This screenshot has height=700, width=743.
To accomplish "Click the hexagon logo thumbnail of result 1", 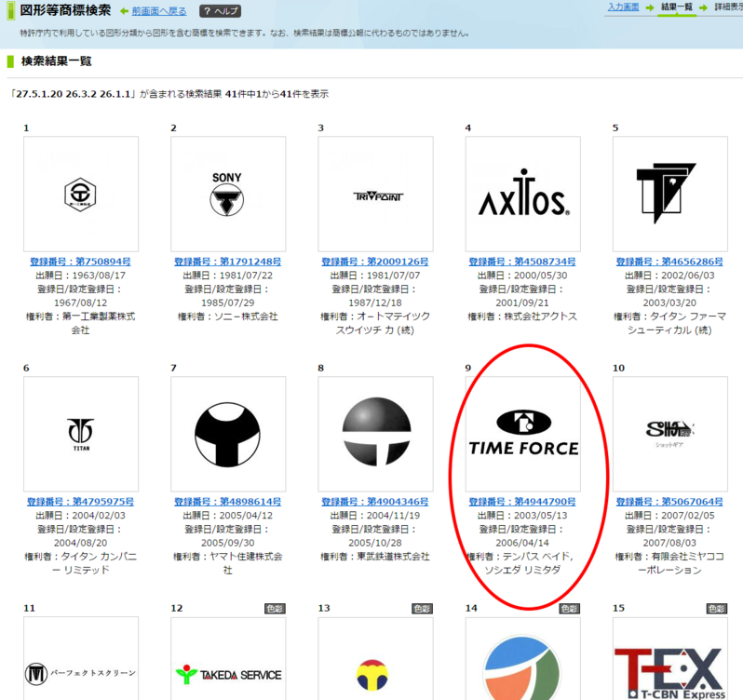I will pyautogui.click(x=81, y=195).
